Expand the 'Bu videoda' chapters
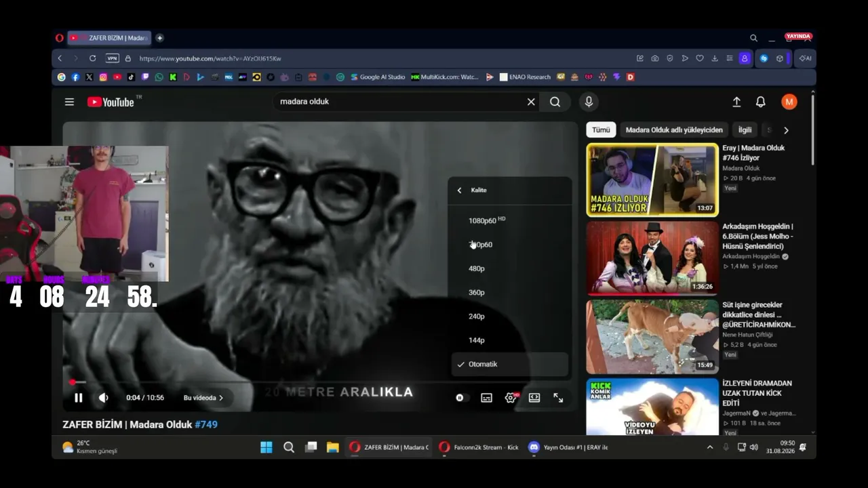The width and height of the screenshot is (868, 488). pyautogui.click(x=203, y=398)
